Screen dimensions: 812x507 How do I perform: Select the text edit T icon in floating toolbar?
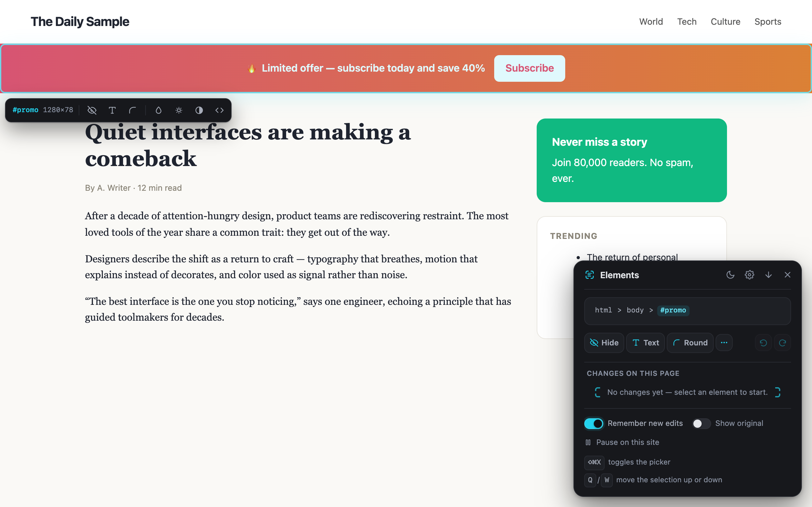pyautogui.click(x=112, y=110)
